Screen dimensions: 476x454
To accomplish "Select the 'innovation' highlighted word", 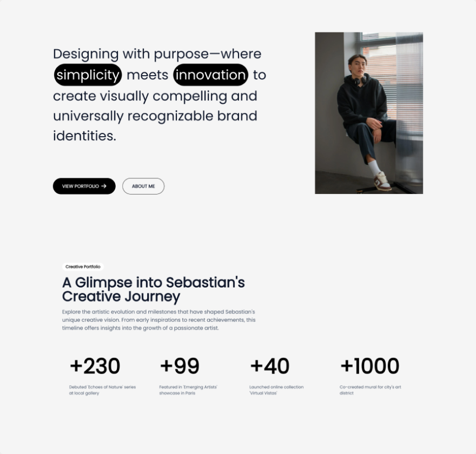I will click(210, 75).
